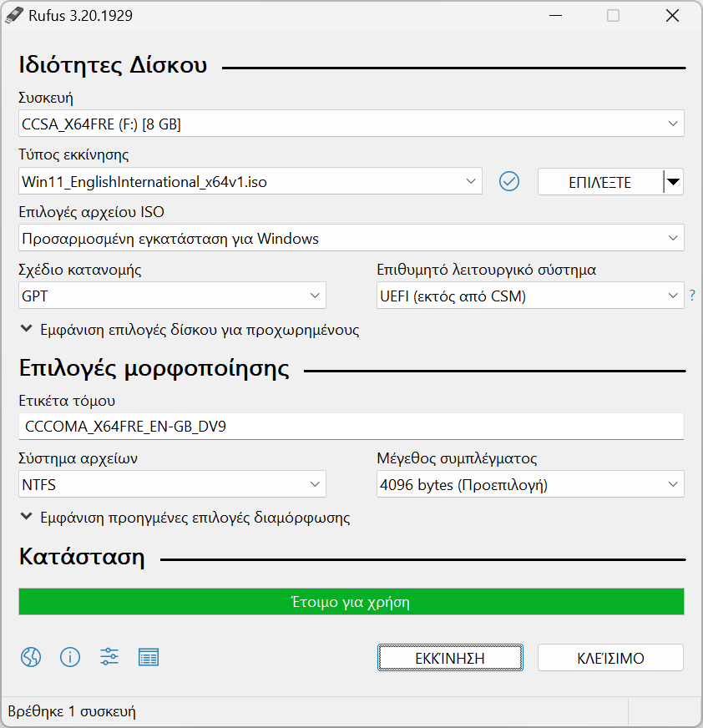Screen dimensions: 703x728
Task: Open language selection globe icon
Action: 31,657
